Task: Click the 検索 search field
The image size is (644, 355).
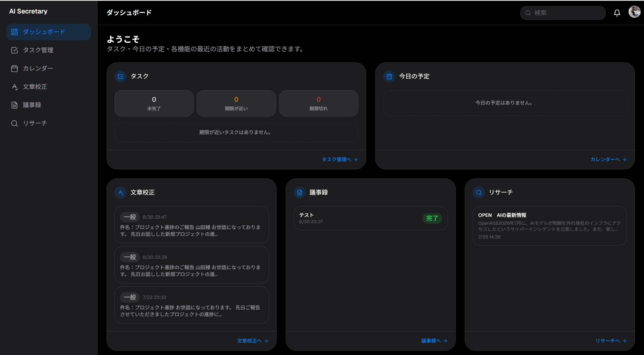Action: 563,13
